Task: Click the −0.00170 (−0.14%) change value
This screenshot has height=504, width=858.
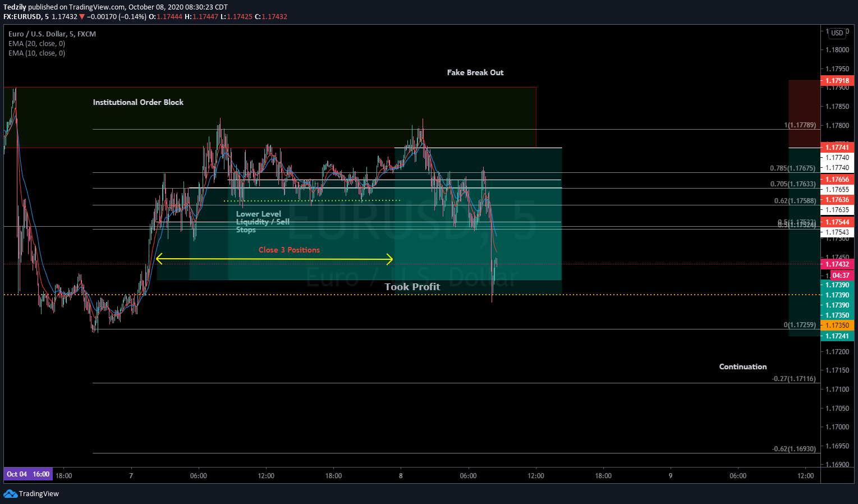Action: [x=117, y=17]
